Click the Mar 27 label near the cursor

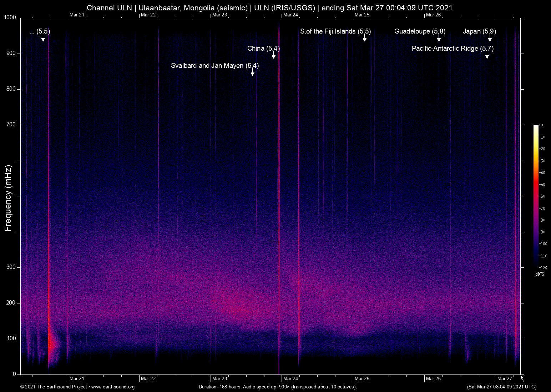504,378
